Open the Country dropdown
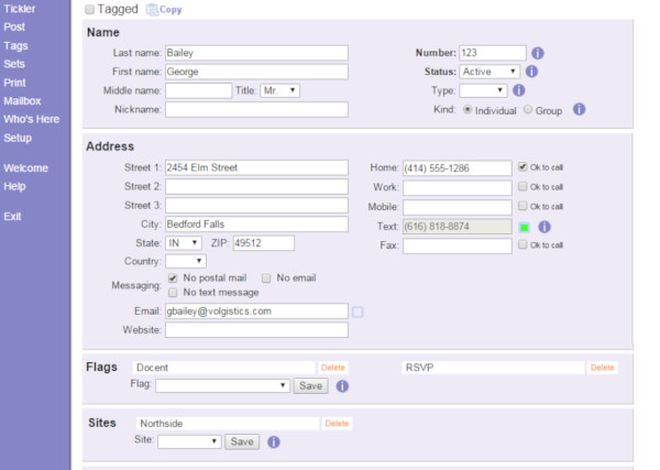Image resolution: width=660 pixels, height=470 pixels. (x=186, y=261)
